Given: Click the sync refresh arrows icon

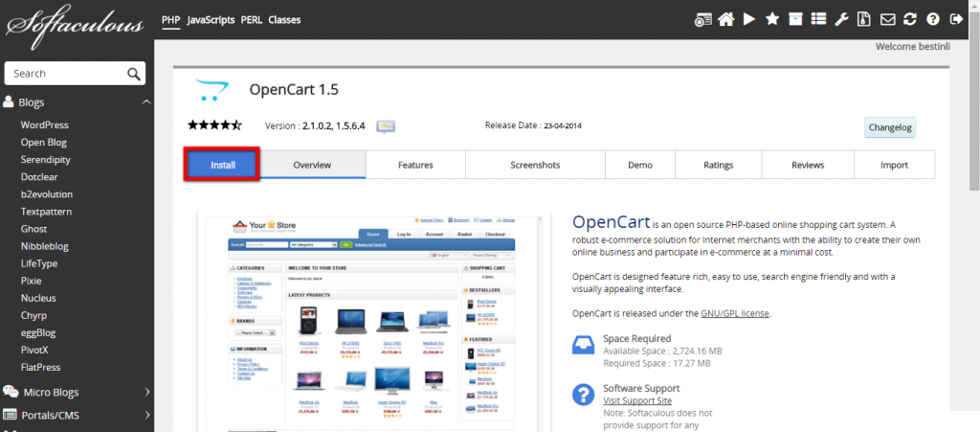Looking at the screenshot, I should (x=910, y=19).
